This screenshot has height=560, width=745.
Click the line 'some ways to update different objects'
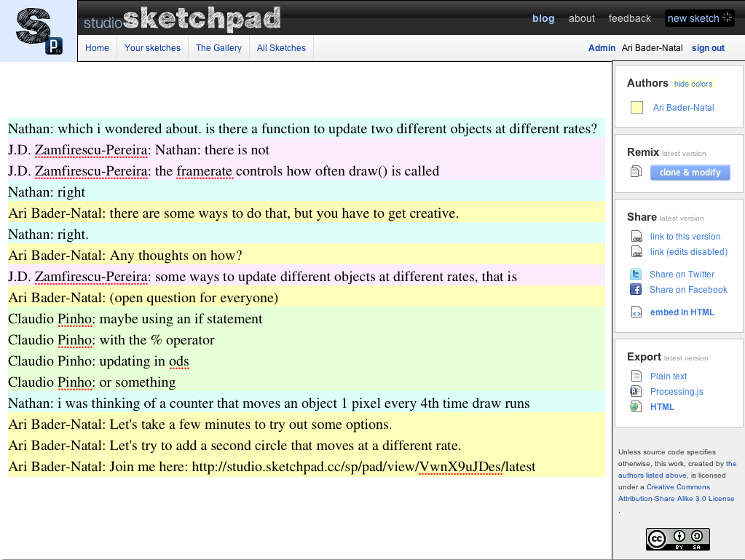coord(307,277)
